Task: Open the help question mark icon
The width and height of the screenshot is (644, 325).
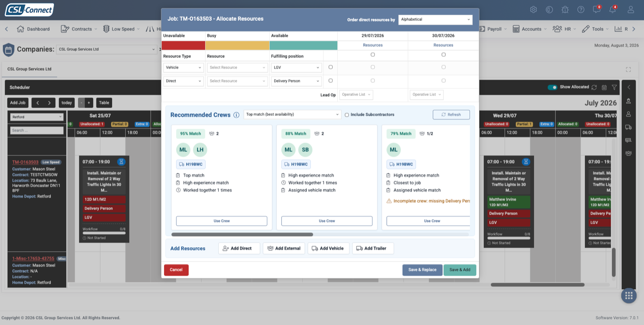Action: (581, 9)
